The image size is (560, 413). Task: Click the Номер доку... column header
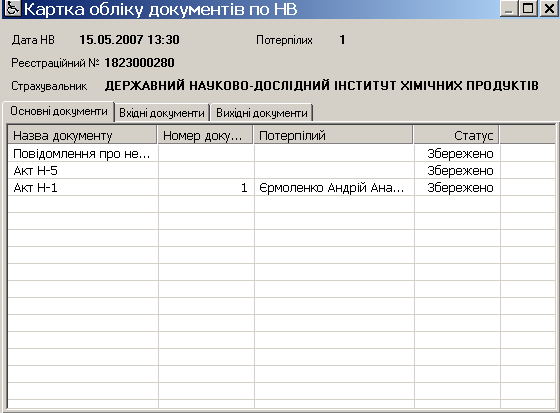coord(205,135)
